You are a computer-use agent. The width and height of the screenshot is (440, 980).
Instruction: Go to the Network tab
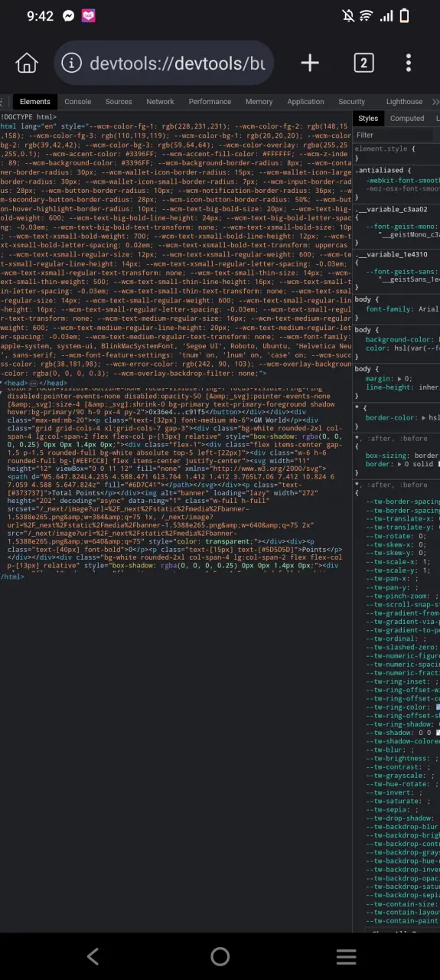point(160,102)
